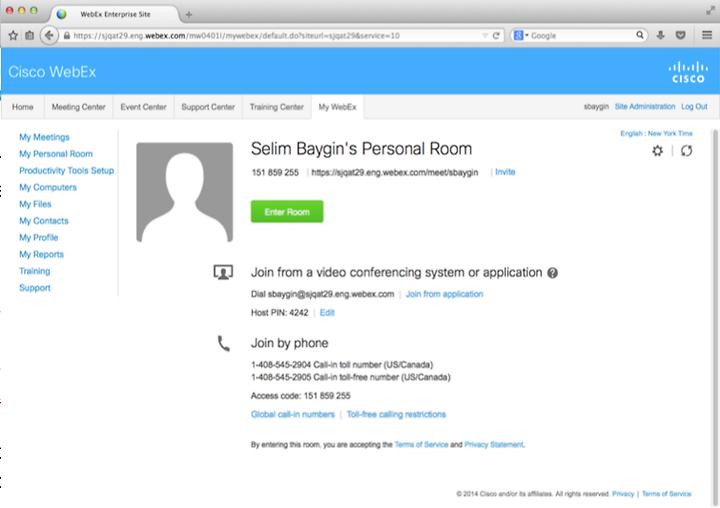Reload page using the address bar reload icon
720x508 pixels.
[x=496, y=35]
